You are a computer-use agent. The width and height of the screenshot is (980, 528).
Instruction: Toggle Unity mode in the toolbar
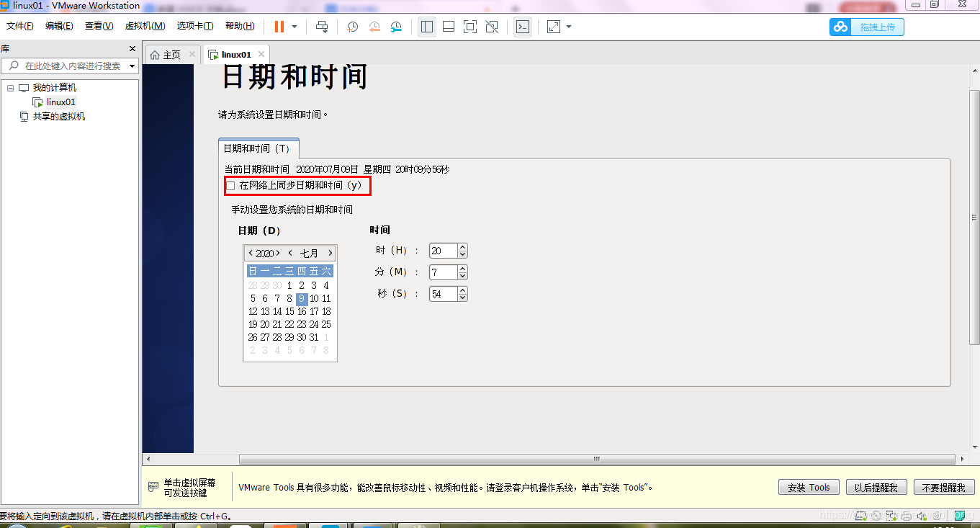pyautogui.click(x=493, y=27)
